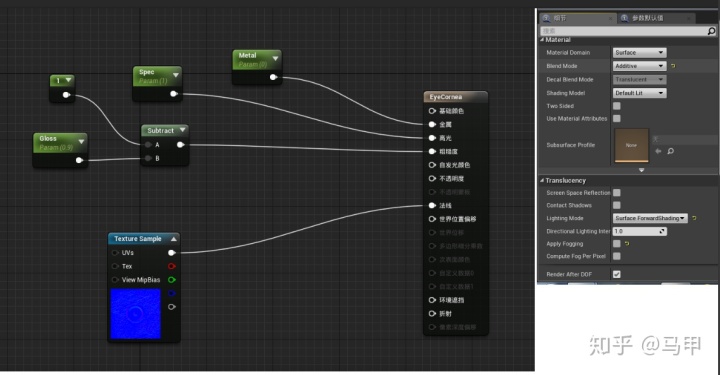Close the 参数默认值 tab

point(689,18)
